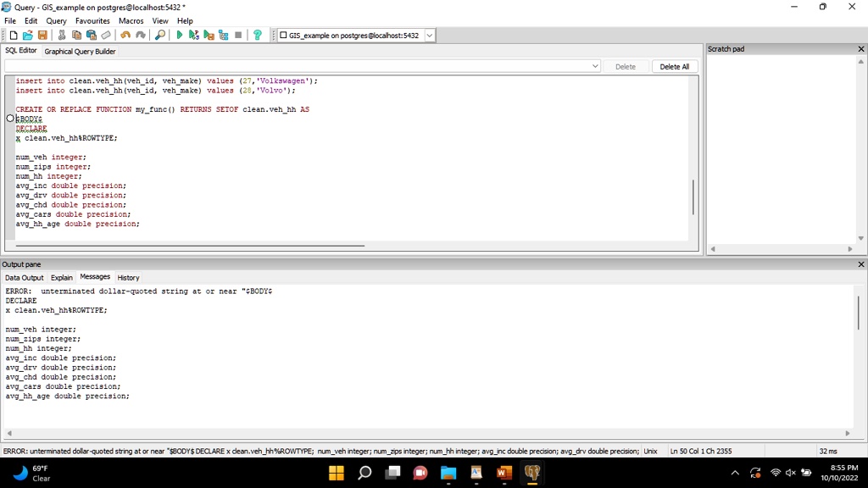Switch to the SQL Editor tab

click(x=21, y=50)
